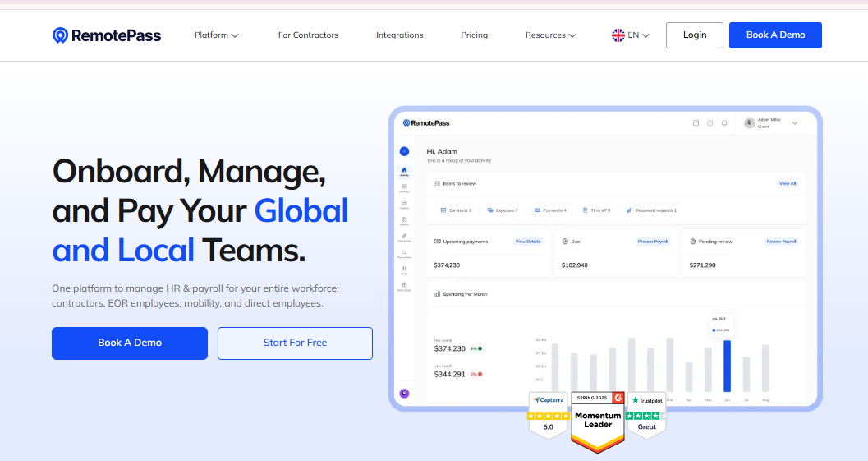Select the Payments 4 review chip
The height and width of the screenshot is (461, 868).
pyautogui.click(x=550, y=210)
